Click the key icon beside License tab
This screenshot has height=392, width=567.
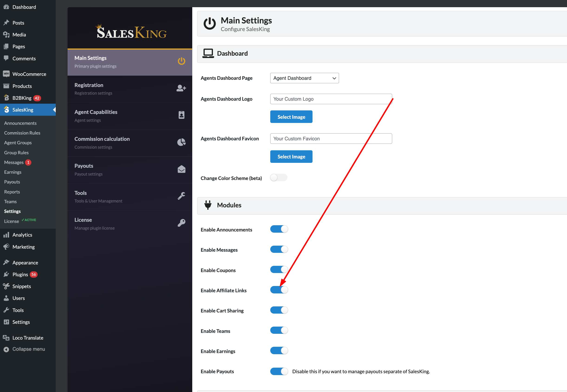tap(182, 223)
